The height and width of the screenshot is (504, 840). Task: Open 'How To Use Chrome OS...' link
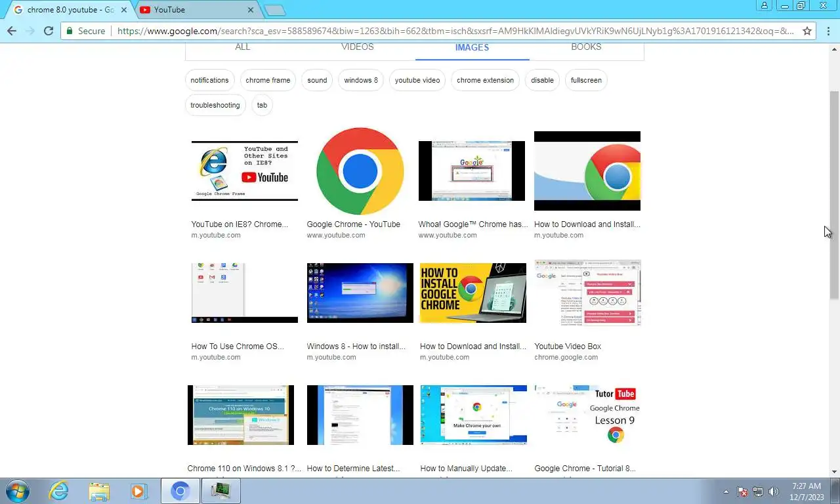click(238, 346)
